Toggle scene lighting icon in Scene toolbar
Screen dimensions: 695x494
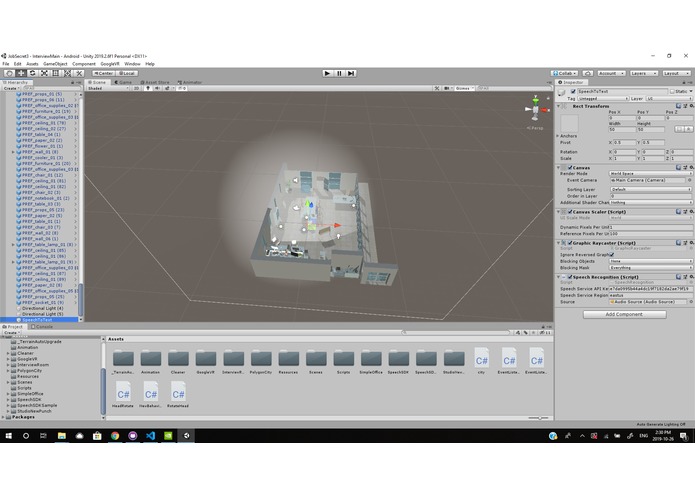tap(148, 88)
